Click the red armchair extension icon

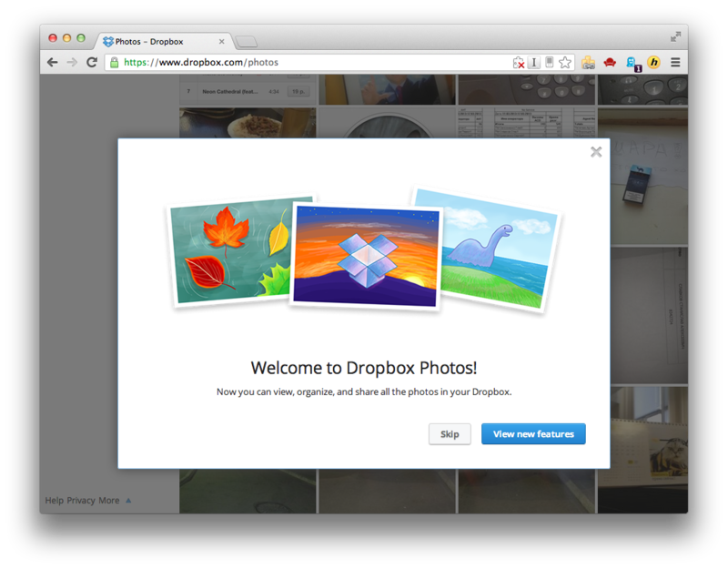click(610, 62)
